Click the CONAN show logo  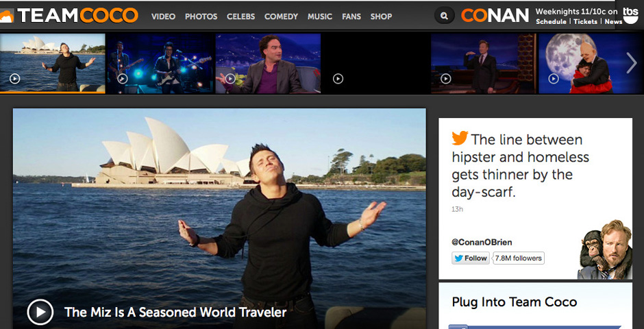(x=495, y=16)
